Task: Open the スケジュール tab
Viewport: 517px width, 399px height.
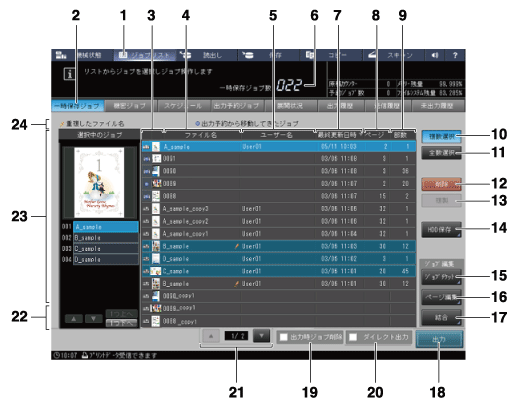Action: pos(184,106)
